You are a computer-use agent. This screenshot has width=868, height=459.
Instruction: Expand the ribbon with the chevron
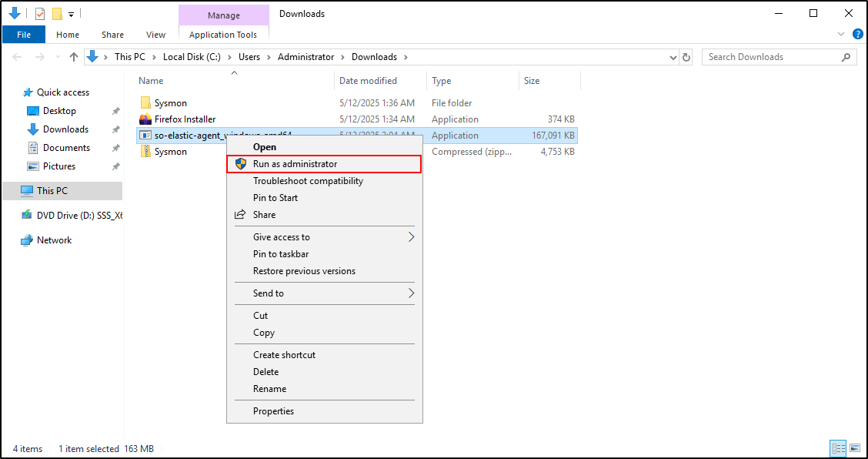[841, 34]
